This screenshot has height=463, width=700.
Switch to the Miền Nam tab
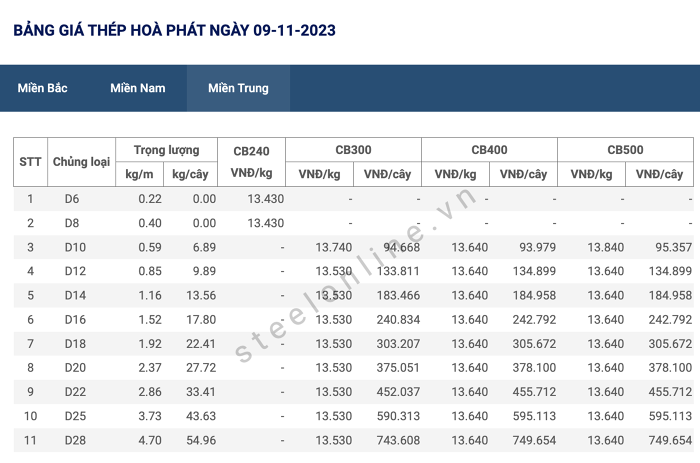point(138,88)
